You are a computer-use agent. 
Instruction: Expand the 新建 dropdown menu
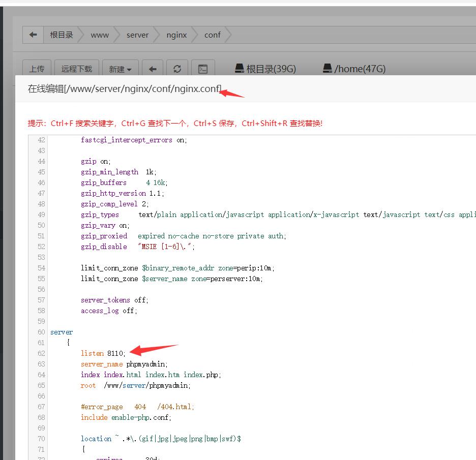click(120, 68)
